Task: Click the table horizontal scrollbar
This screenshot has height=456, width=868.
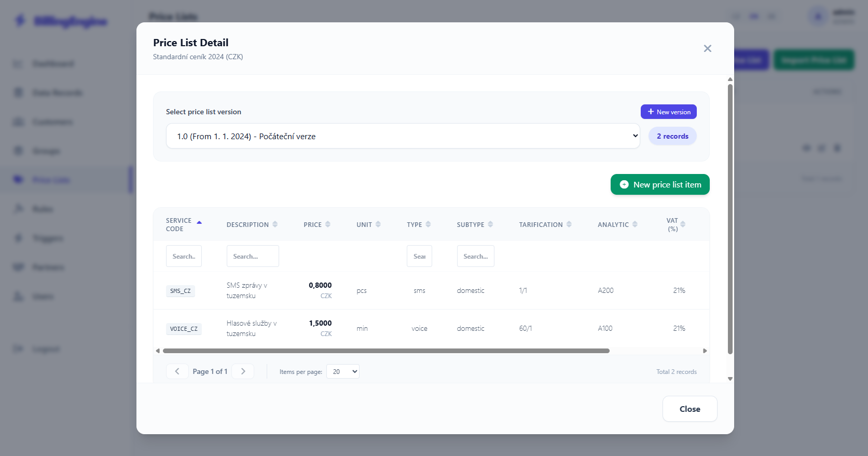Action: tap(386, 351)
